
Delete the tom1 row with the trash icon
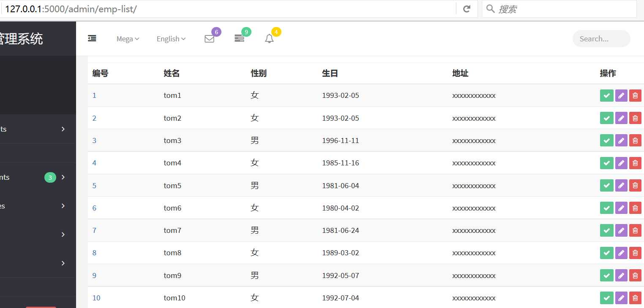pos(635,96)
